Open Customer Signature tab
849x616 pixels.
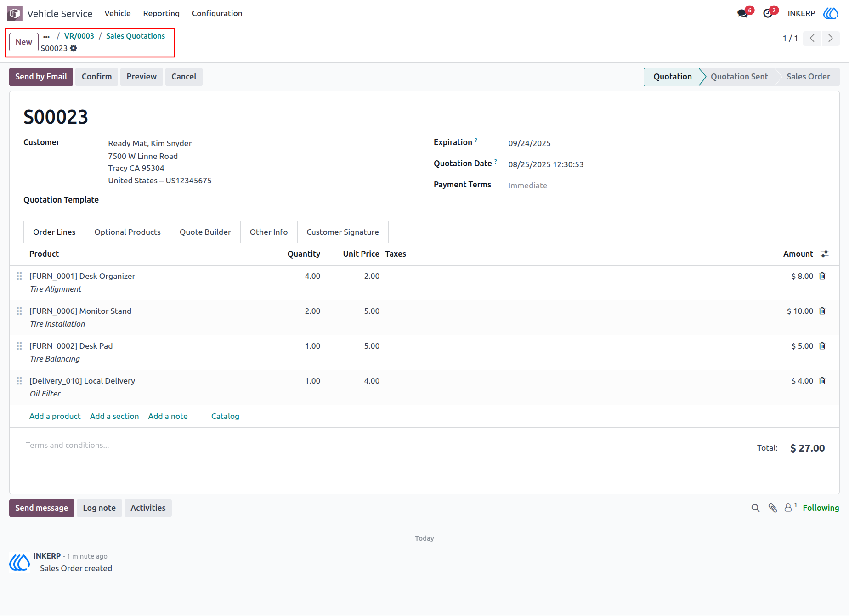tap(343, 232)
